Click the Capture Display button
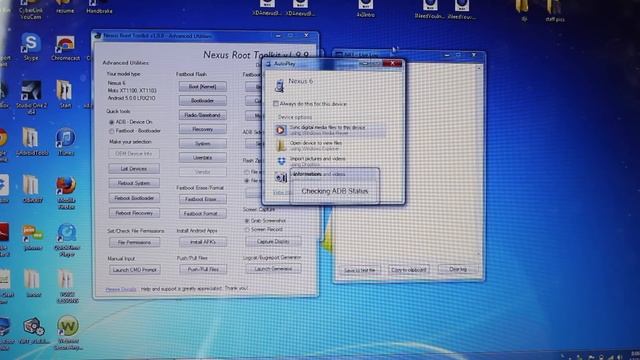This screenshot has height=360, width=640. [273, 242]
